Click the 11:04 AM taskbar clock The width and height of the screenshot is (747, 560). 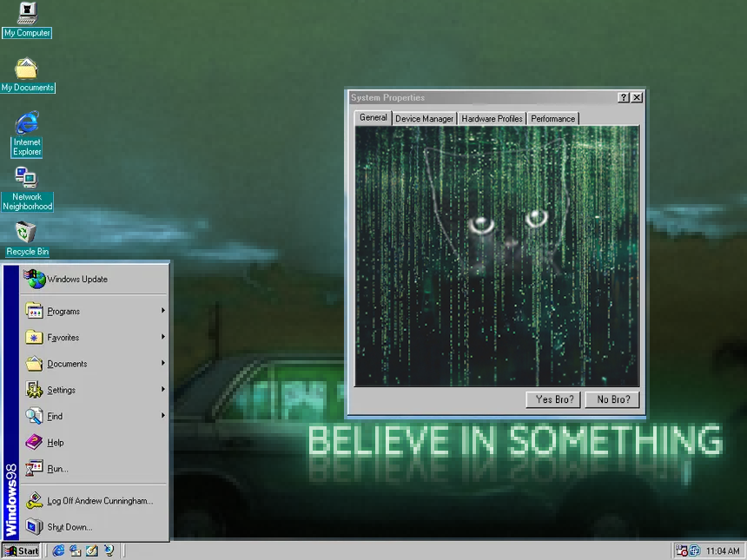(x=722, y=551)
